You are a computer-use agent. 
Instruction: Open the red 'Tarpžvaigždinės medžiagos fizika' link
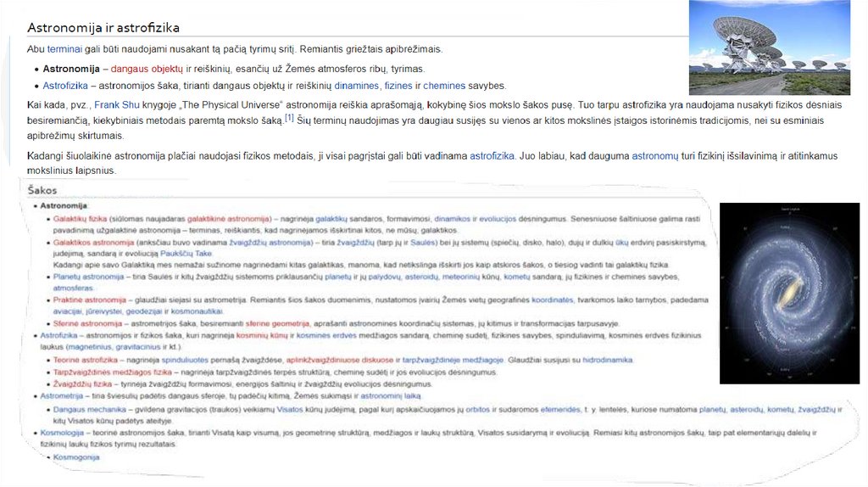[x=113, y=372]
